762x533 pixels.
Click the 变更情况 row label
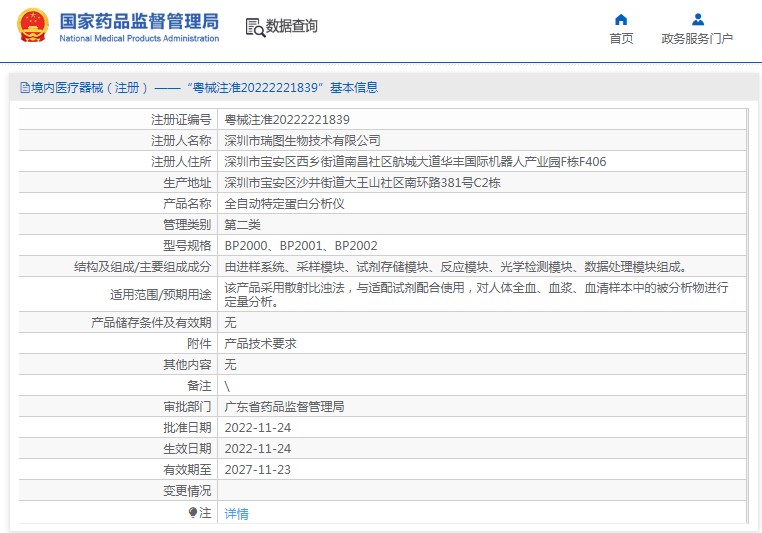click(187, 491)
